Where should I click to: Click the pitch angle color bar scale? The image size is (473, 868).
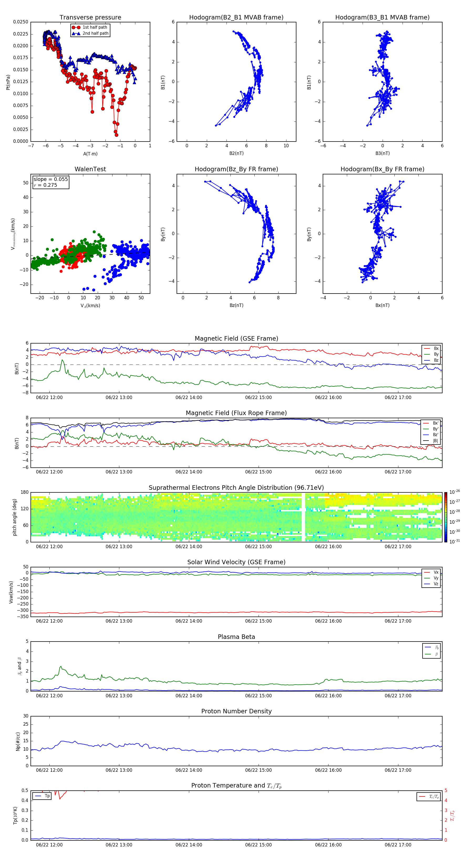[446, 517]
